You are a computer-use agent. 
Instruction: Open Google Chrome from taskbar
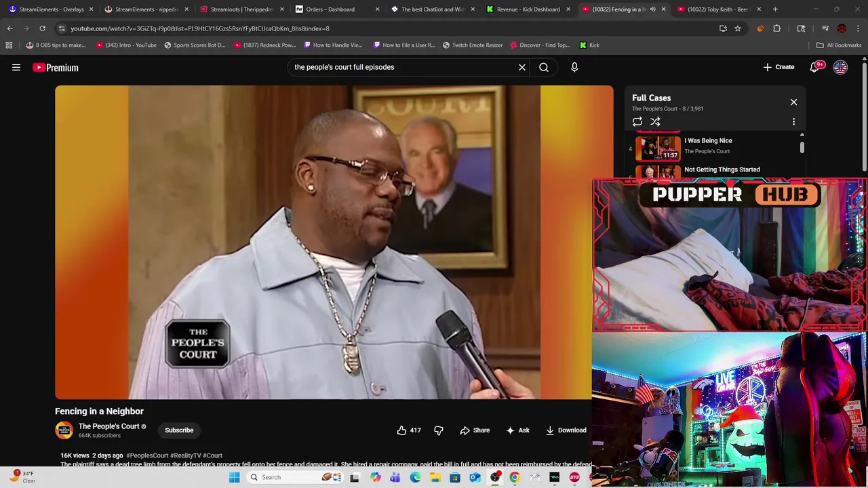click(x=515, y=477)
